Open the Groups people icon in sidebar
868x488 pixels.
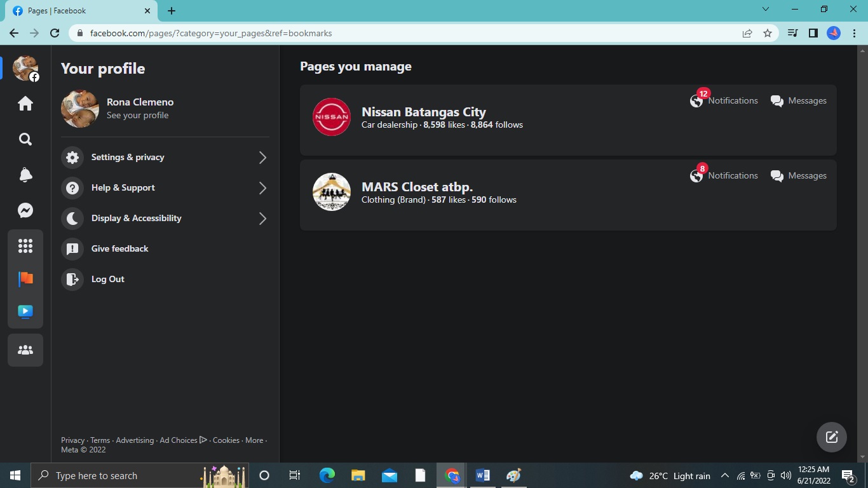point(25,350)
